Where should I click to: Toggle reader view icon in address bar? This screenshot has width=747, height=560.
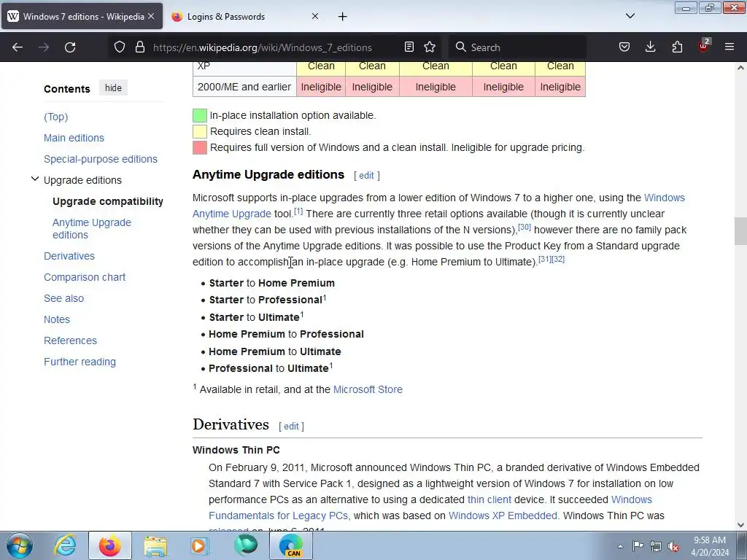tap(409, 47)
